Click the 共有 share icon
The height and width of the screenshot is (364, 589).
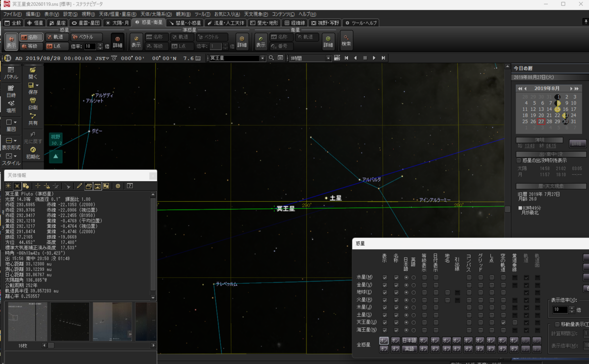click(x=33, y=119)
